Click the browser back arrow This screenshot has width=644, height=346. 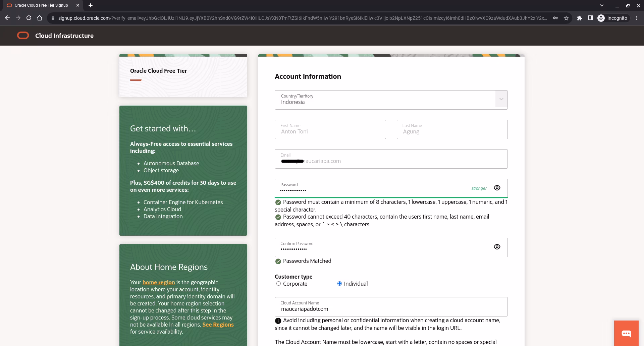pyautogui.click(x=7, y=18)
